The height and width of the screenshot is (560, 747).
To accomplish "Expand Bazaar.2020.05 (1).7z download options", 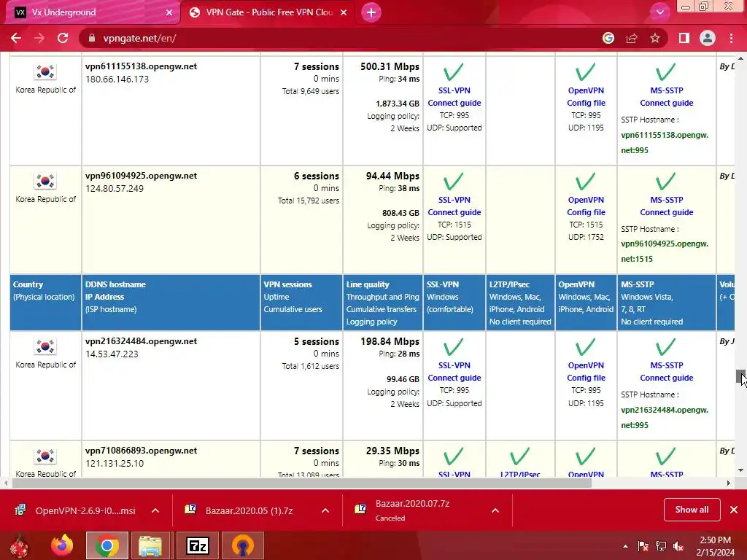I will (x=325, y=510).
